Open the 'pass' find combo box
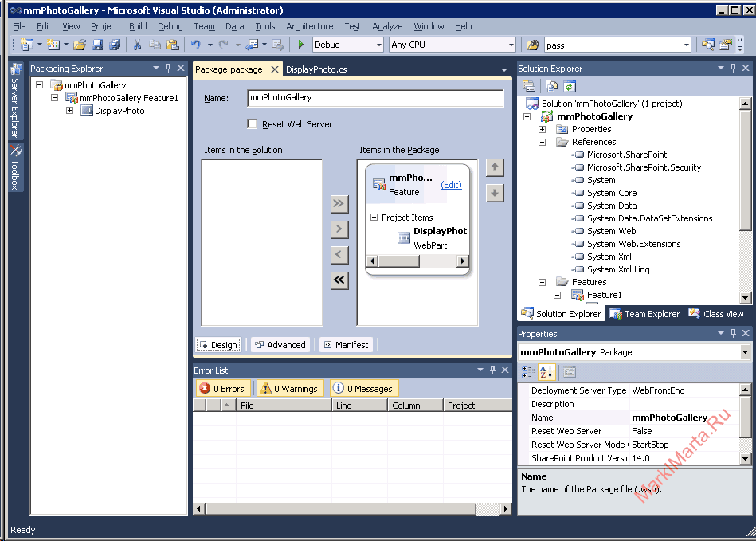 pyautogui.click(x=686, y=45)
